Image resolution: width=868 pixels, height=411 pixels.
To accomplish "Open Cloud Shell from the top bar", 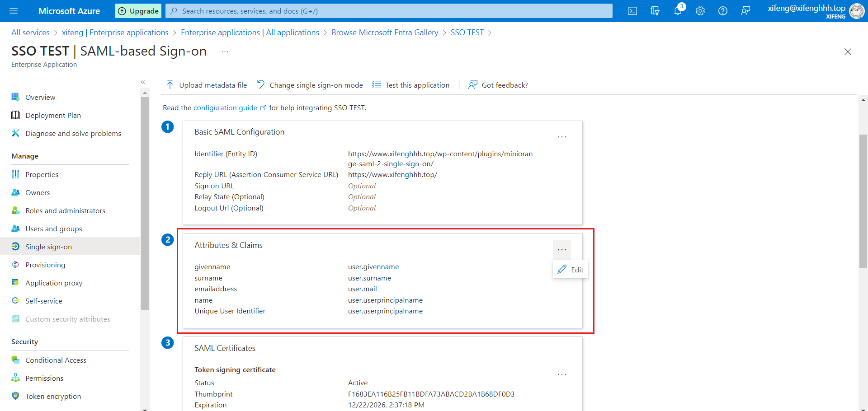I will tap(632, 11).
